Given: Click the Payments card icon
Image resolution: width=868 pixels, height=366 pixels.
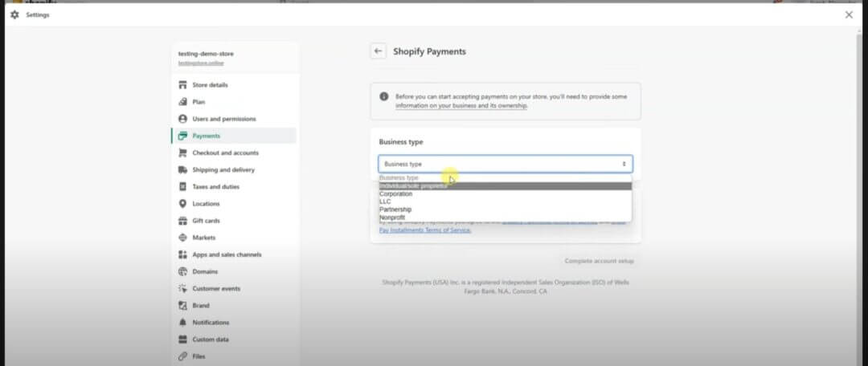Looking at the screenshot, I should 182,136.
